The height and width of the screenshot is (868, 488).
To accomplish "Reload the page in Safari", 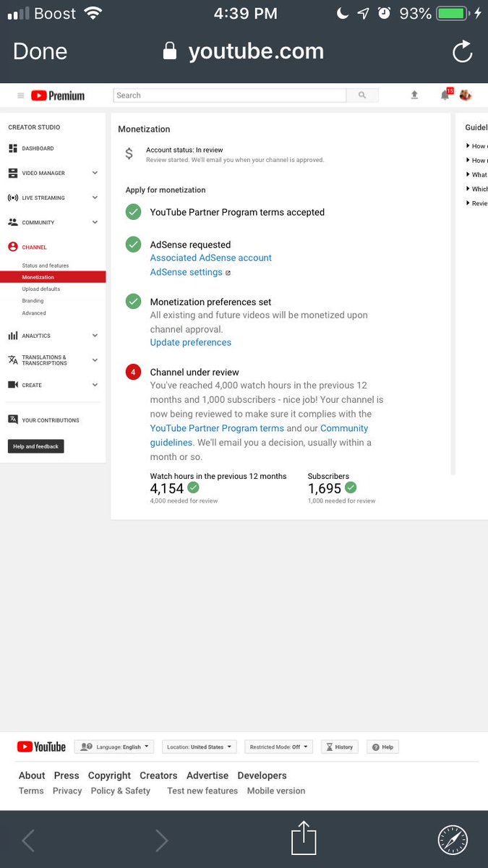I will (x=462, y=51).
